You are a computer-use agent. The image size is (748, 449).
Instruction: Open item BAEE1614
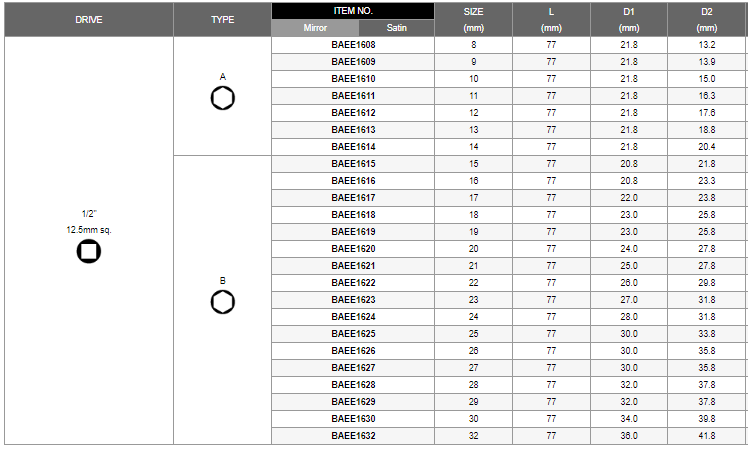[353, 147]
